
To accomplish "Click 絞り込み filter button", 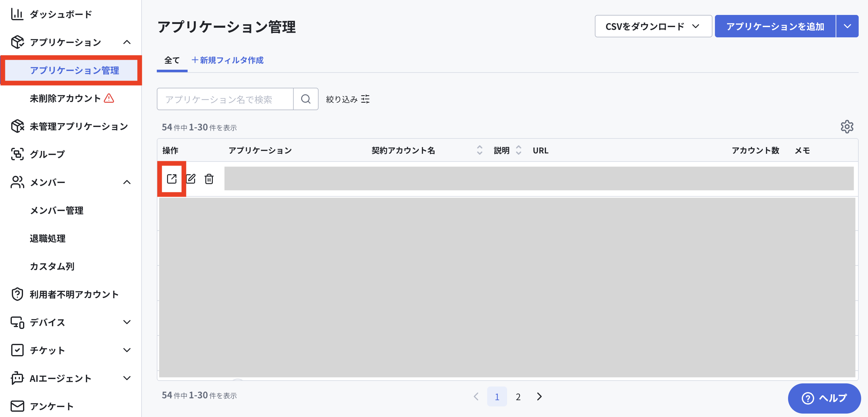I will click(x=348, y=99).
